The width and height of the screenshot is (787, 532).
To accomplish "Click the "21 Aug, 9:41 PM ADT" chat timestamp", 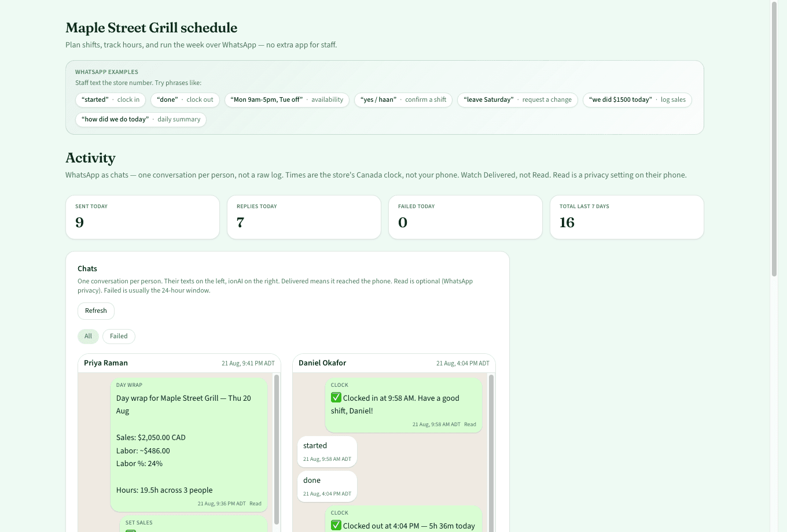I will pyautogui.click(x=248, y=364).
